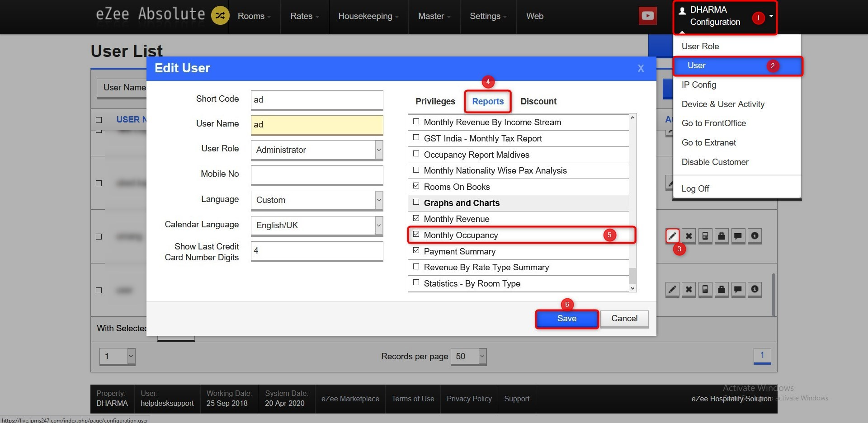
Task: Click speech bubble icon in highlighted pencil row
Action: point(738,236)
